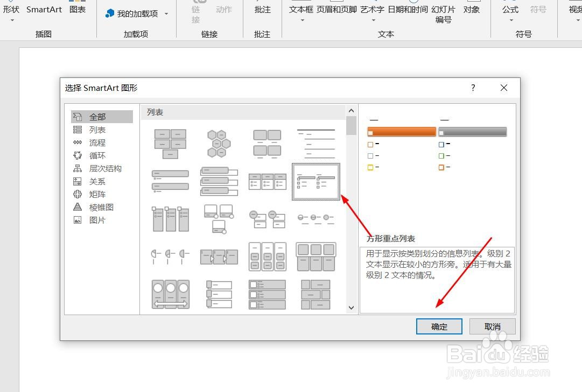Click the gallery scroll-down arrow
This screenshot has height=392, width=582.
(351, 308)
